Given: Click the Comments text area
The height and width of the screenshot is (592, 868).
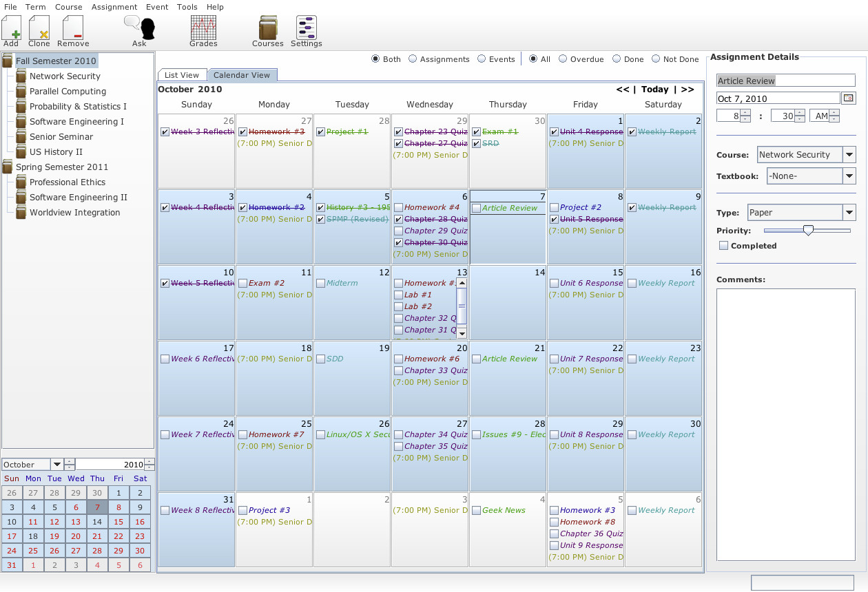Looking at the screenshot, I should [785, 425].
